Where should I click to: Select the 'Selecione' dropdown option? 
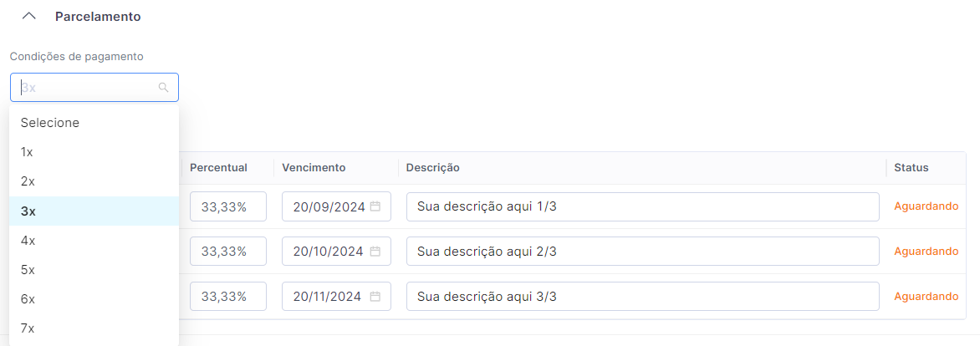coord(50,123)
